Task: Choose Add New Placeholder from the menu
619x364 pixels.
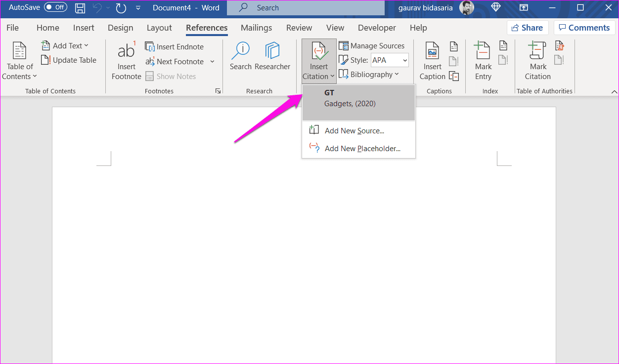Action: pyautogui.click(x=358, y=148)
